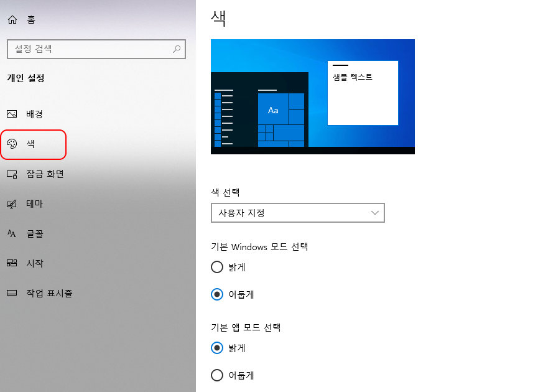Go to 잠금 화면 settings
The width and height of the screenshot is (556, 392).
click(45, 174)
